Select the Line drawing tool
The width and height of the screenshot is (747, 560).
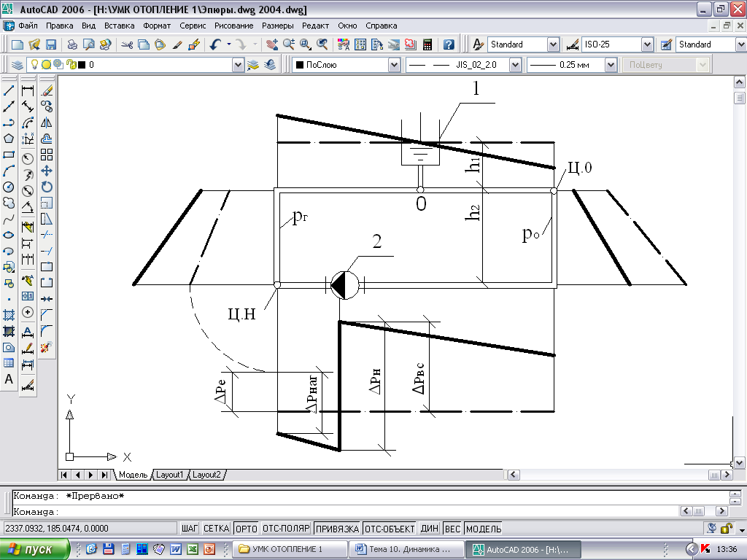[9, 90]
